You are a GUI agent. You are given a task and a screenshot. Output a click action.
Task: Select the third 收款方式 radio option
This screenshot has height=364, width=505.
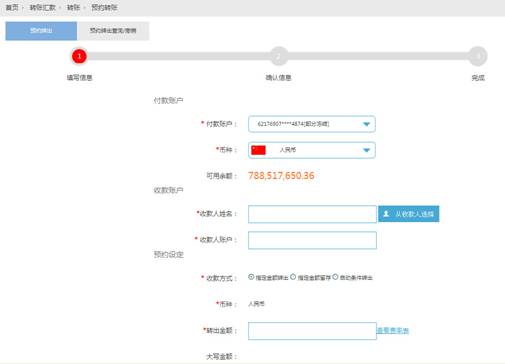335,277
